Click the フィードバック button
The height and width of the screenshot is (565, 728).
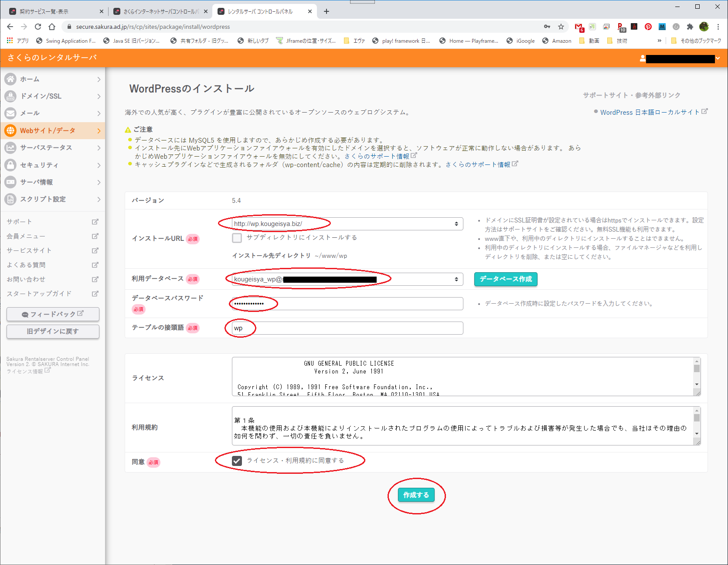53,314
